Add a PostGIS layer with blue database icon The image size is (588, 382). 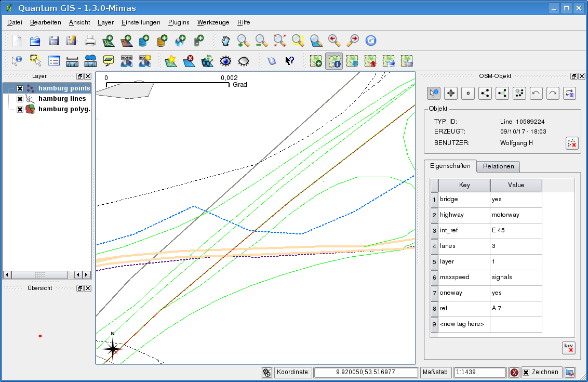144,41
